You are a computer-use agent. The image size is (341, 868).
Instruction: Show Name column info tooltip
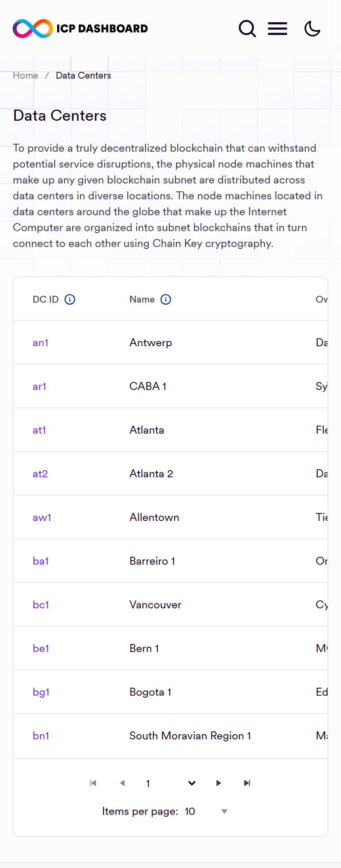(166, 299)
